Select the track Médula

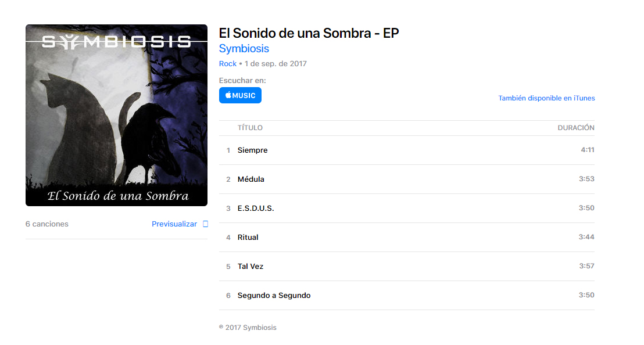[x=407, y=179]
